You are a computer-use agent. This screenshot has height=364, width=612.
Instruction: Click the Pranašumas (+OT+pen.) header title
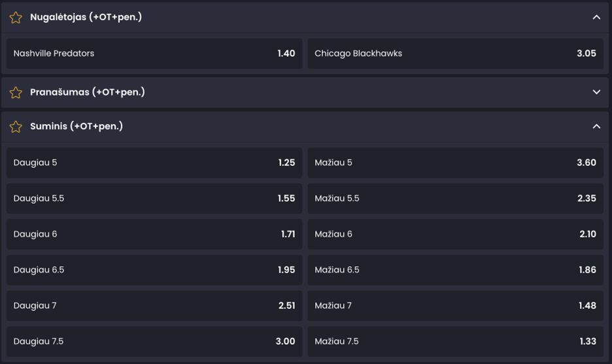88,92
